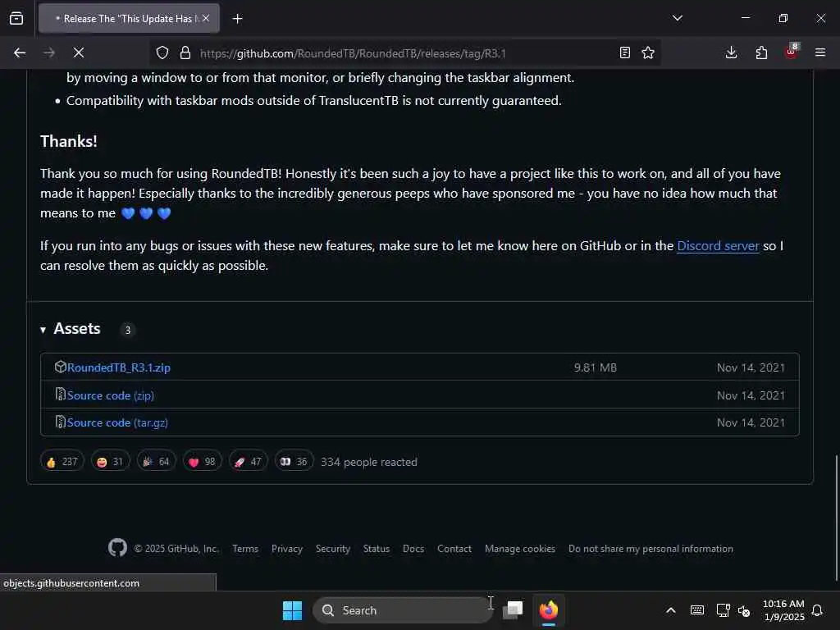This screenshot has width=840, height=630.
Task: Open the Contact footer link
Action: (x=454, y=549)
